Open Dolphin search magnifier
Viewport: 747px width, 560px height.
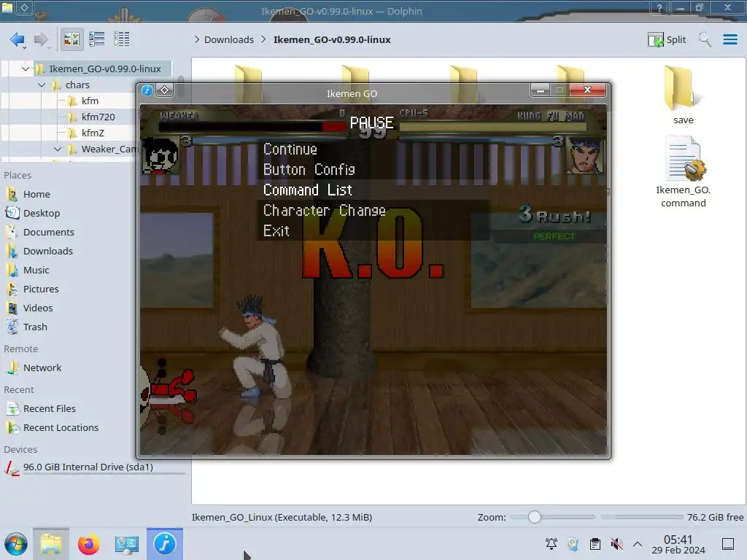(x=705, y=39)
